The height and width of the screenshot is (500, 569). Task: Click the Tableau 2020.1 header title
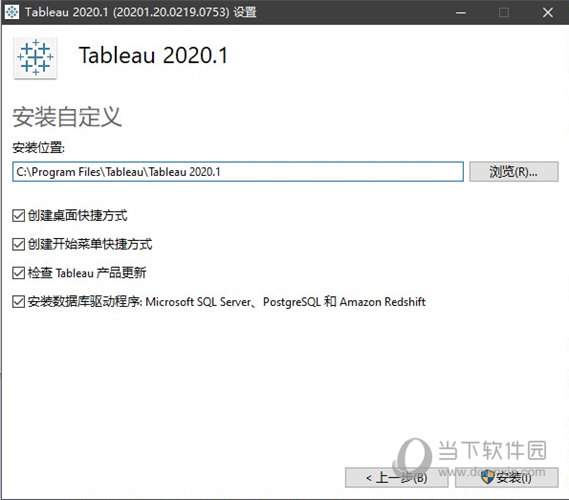click(153, 56)
